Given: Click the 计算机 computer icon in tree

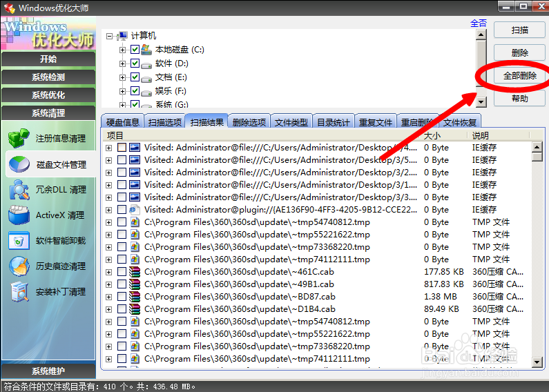Looking at the screenshot, I should point(123,35).
